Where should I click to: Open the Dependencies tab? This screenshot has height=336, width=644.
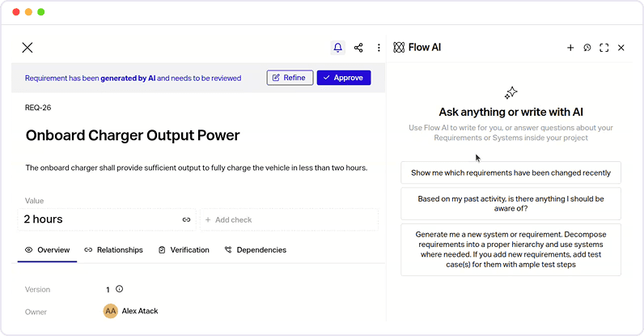coord(256,250)
